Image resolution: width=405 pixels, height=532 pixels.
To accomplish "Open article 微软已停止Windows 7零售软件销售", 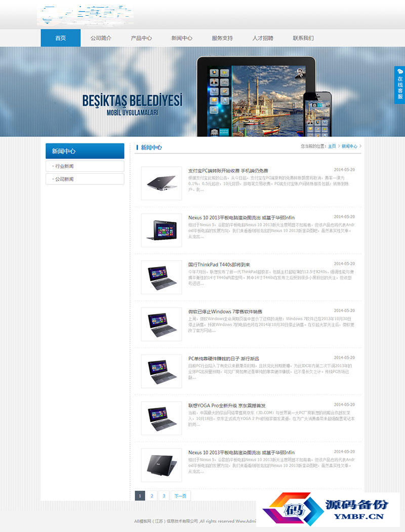I will [225, 312].
